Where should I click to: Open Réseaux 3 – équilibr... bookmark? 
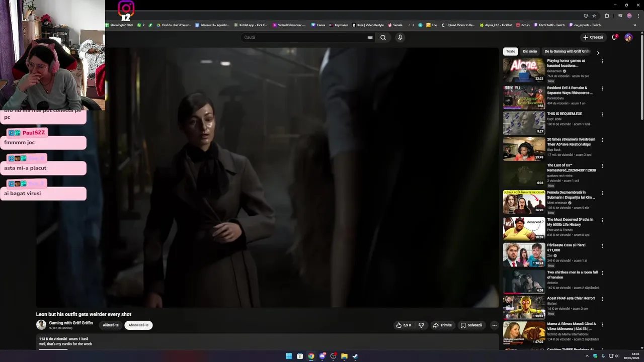[212, 25]
